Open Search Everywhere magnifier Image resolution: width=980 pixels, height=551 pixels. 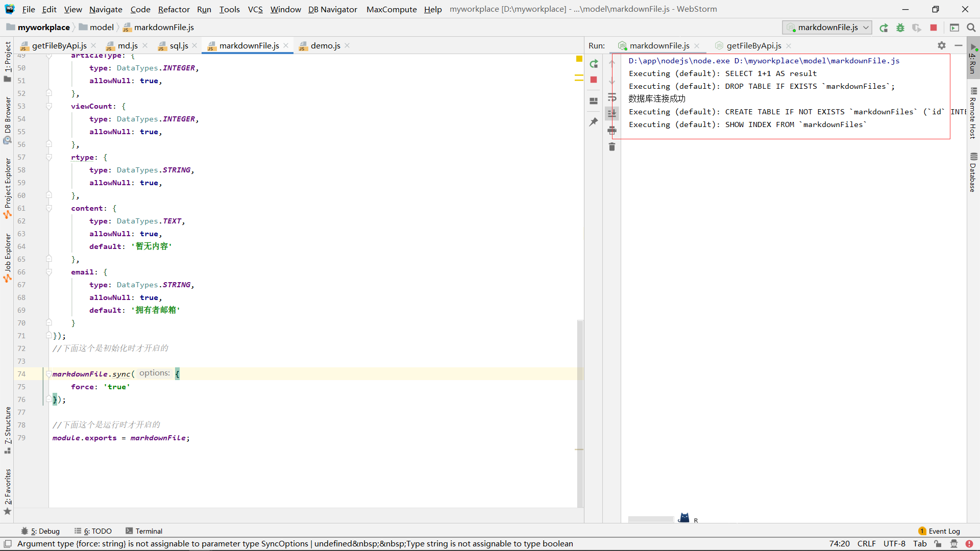click(971, 28)
